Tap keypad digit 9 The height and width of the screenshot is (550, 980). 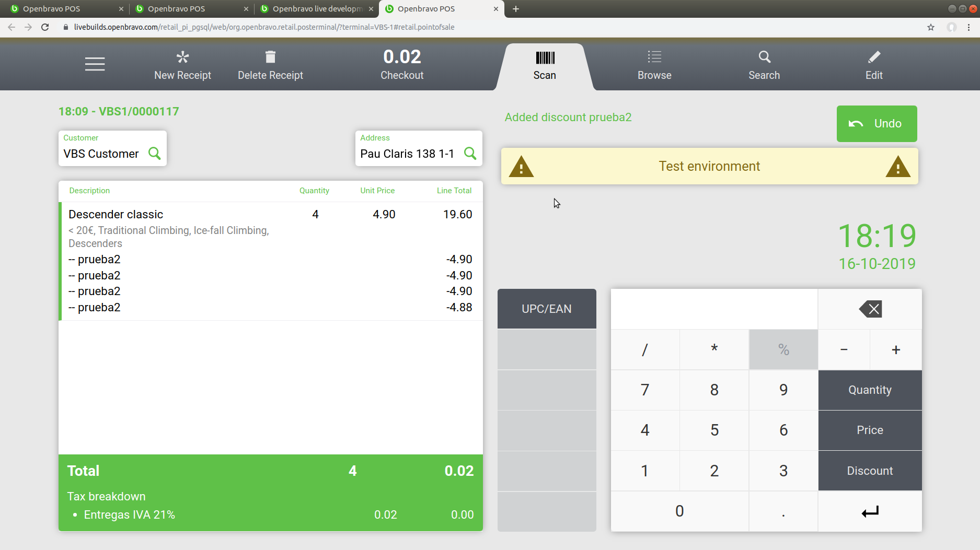[x=783, y=390]
